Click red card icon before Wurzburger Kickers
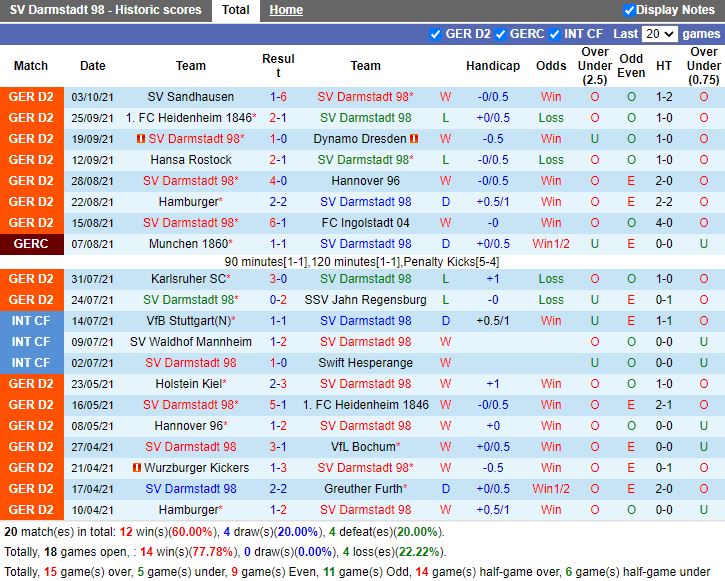The image size is (725, 581). pos(137,468)
